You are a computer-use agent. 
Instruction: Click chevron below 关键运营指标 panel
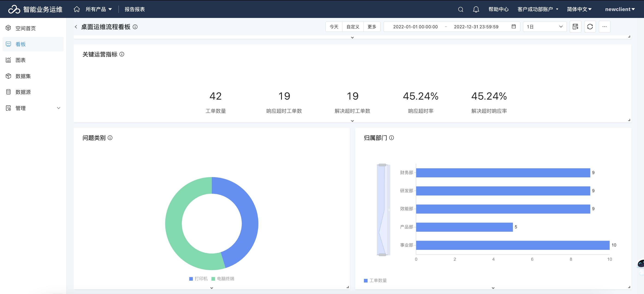coord(352,121)
